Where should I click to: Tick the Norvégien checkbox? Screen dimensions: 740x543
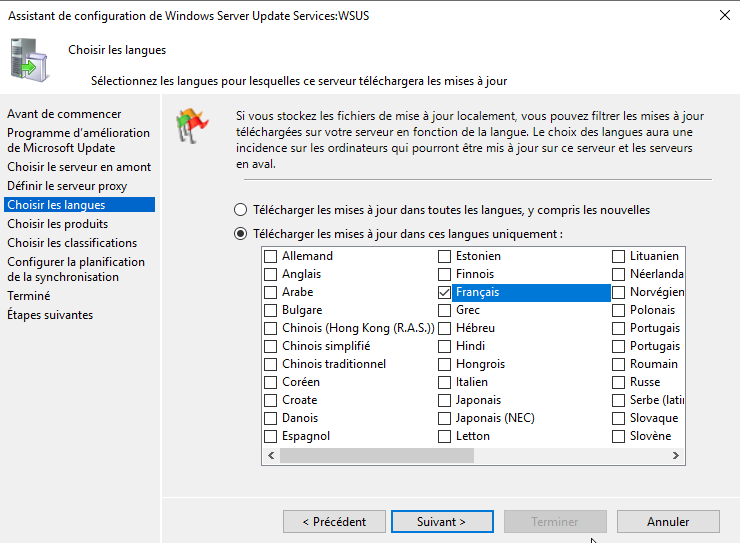click(618, 292)
